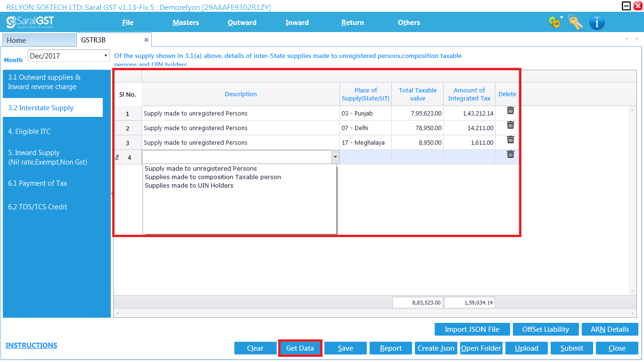The width and height of the screenshot is (644, 362).
Task: Click the SaralGST logo
Action: 30,22
